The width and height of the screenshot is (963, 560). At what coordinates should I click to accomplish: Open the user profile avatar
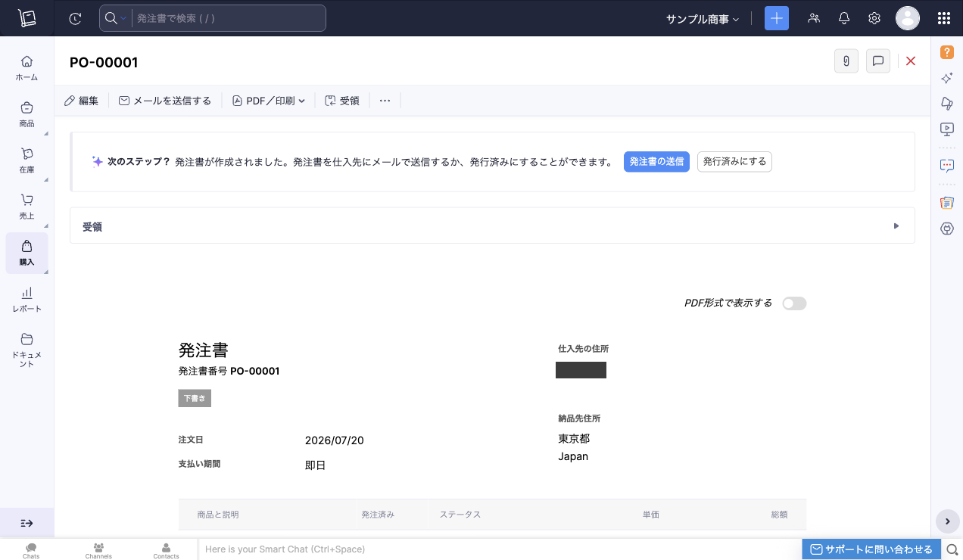tap(908, 18)
